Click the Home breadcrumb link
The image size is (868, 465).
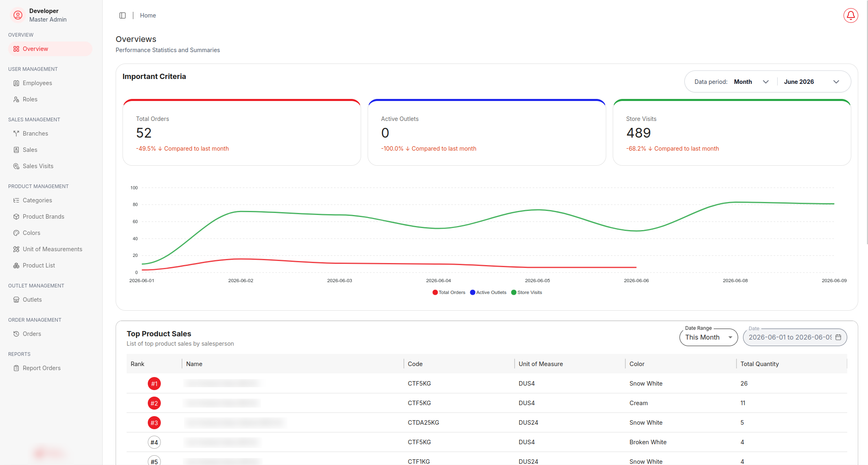(x=148, y=15)
